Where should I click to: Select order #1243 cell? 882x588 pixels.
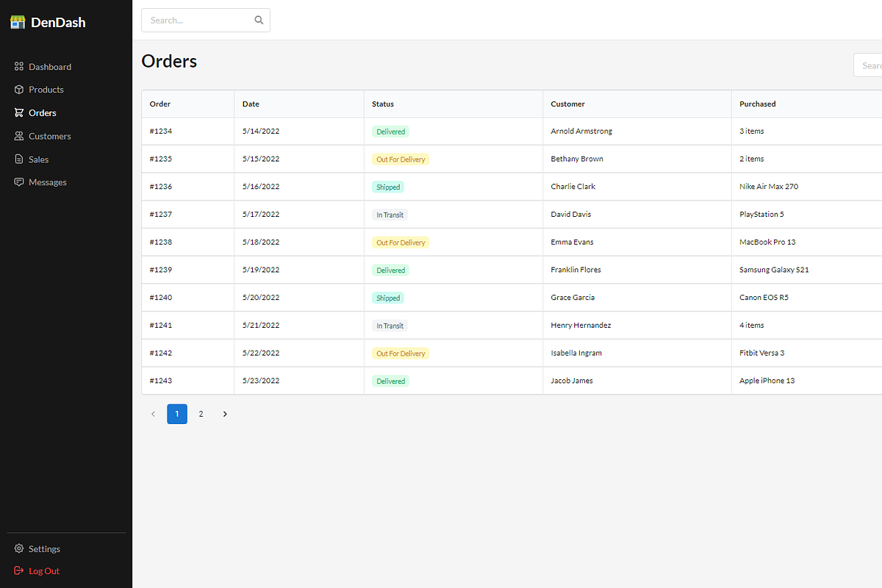click(188, 381)
